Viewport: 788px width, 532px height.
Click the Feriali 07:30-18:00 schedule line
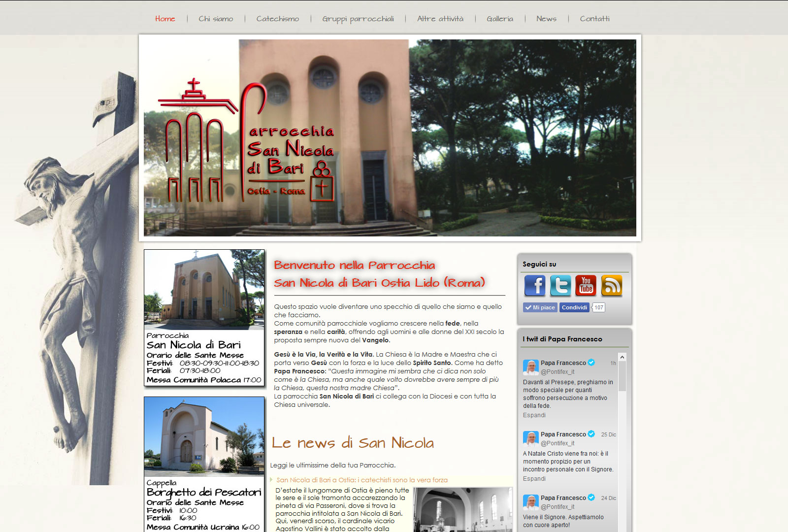pos(184,370)
